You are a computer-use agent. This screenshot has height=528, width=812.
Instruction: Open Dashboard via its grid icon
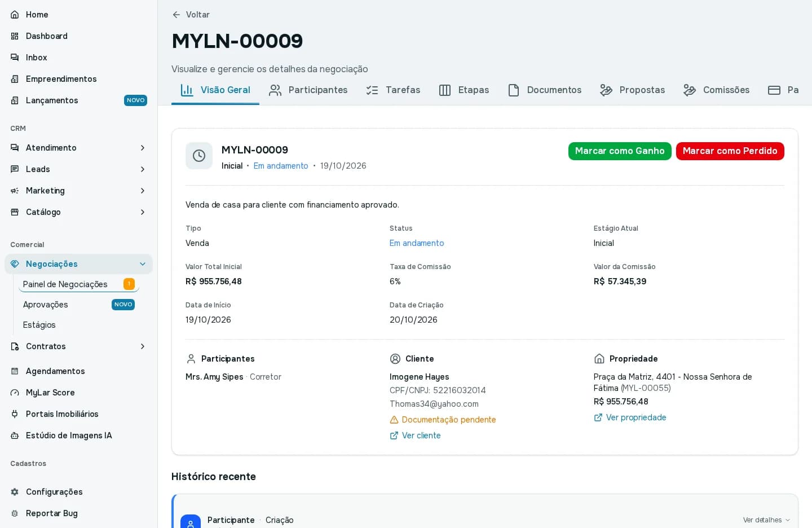(15, 36)
